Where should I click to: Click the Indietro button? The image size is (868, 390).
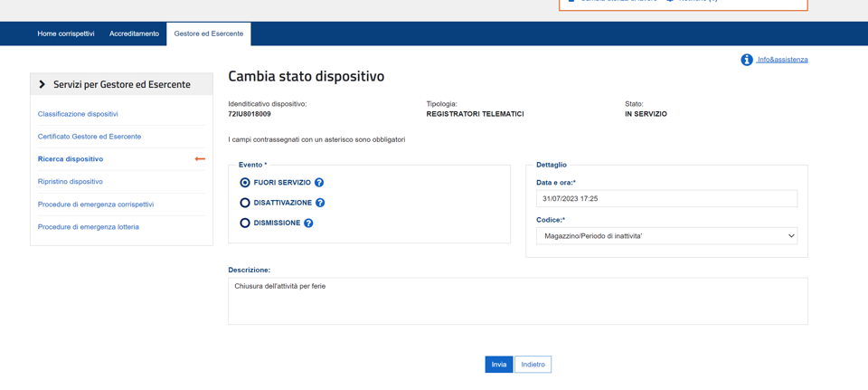[x=533, y=365]
